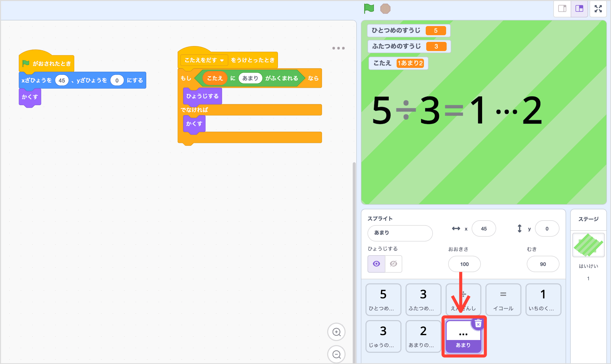The image size is (611, 364).
Task: Click the ひょうじする block in the if branch
Action: coord(202,96)
